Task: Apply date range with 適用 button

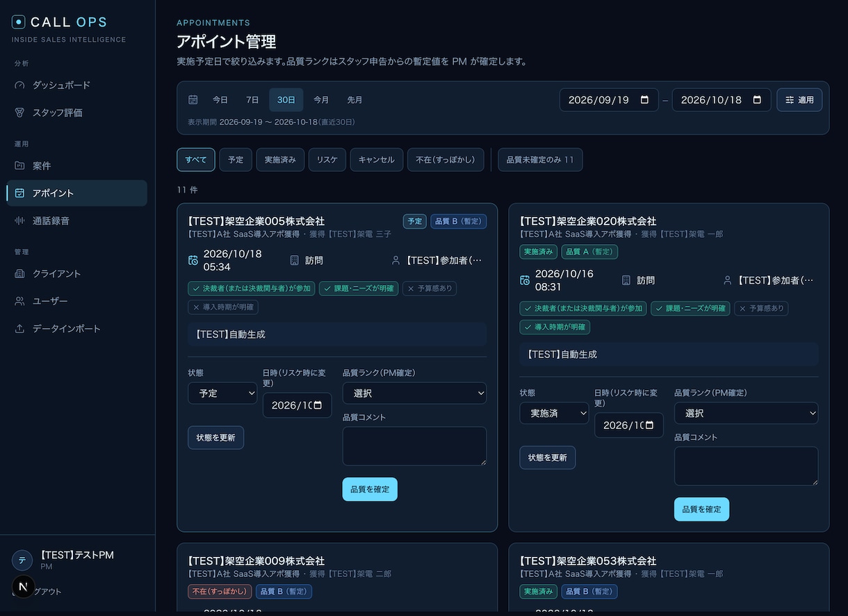Action: click(x=799, y=100)
